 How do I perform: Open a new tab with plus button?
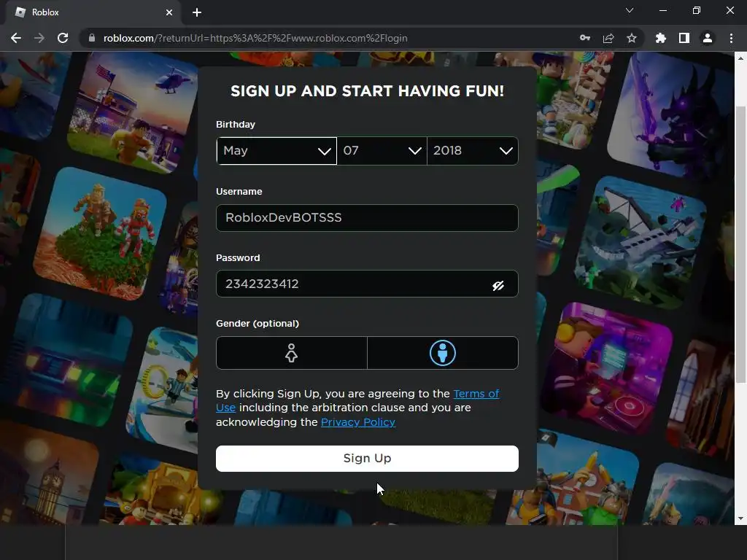coord(197,12)
